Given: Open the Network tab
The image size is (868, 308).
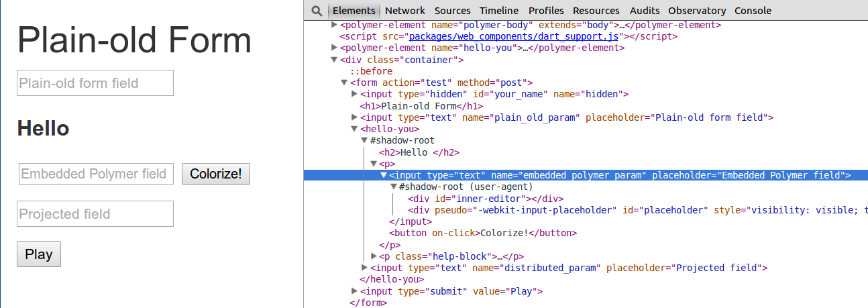Looking at the screenshot, I should tap(405, 11).
